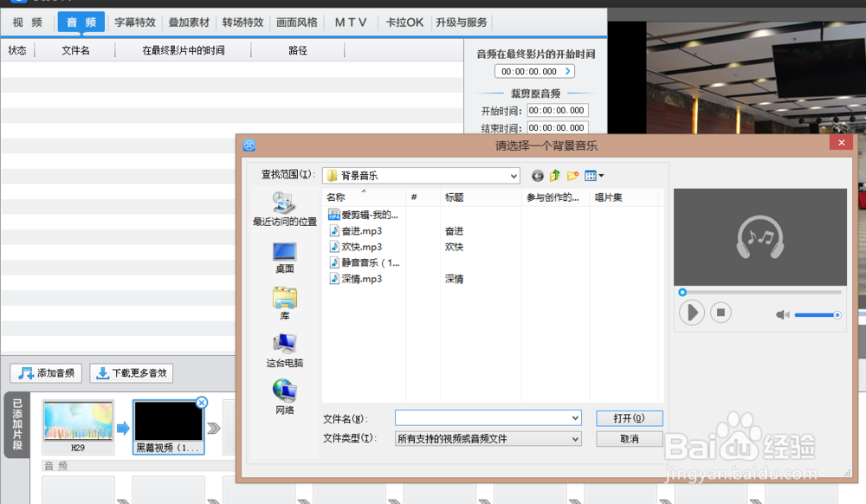
Task: Adjust the preview volume slider
Action: click(x=818, y=314)
